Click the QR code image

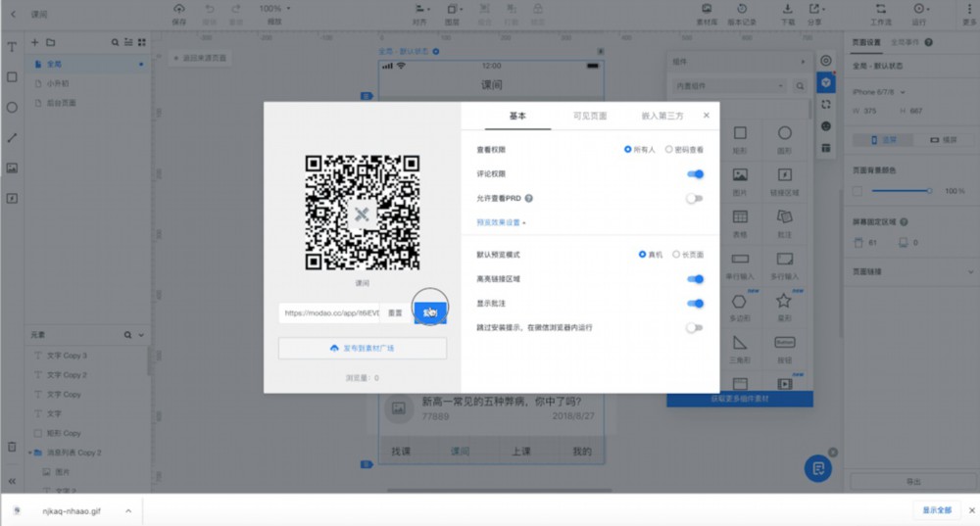coord(362,213)
